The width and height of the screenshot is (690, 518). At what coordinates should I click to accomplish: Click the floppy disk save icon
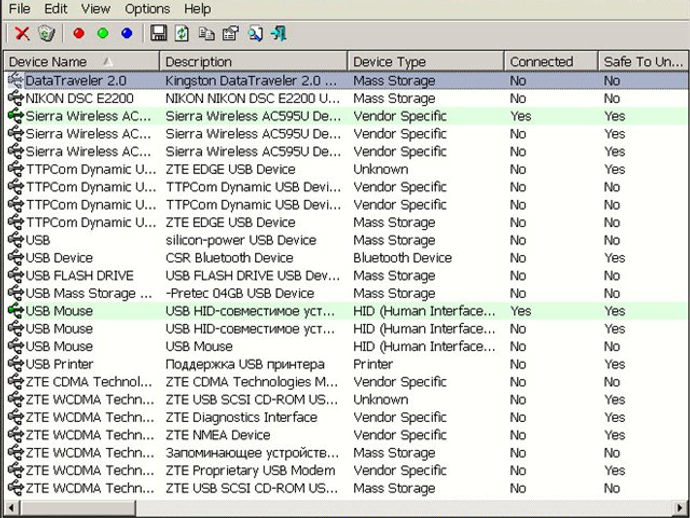158,33
